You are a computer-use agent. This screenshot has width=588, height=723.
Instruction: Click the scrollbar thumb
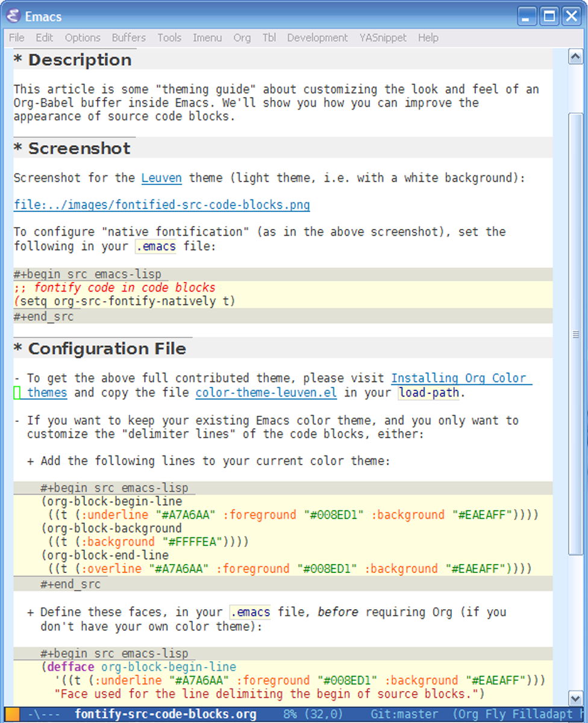[x=575, y=334]
